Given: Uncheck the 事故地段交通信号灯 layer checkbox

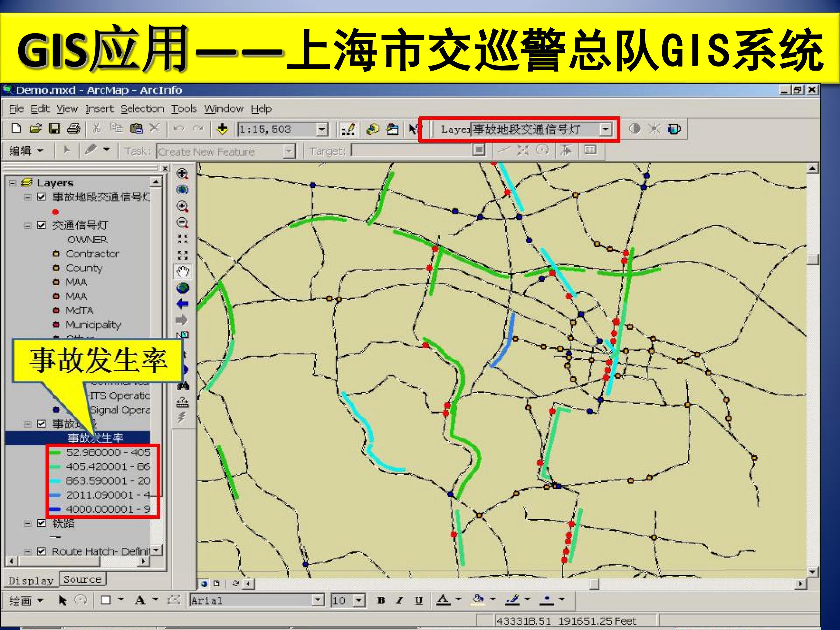Looking at the screenshot, I should pos(41,197).
